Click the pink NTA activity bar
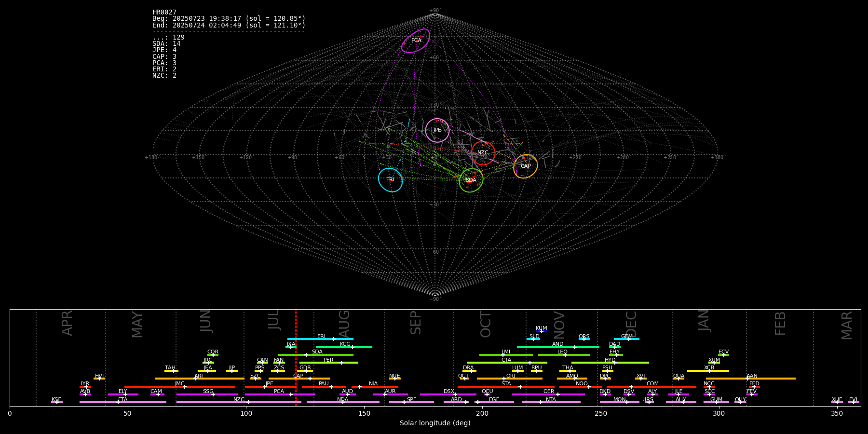This screenshot has width=868, height=434. pos(551,402)
